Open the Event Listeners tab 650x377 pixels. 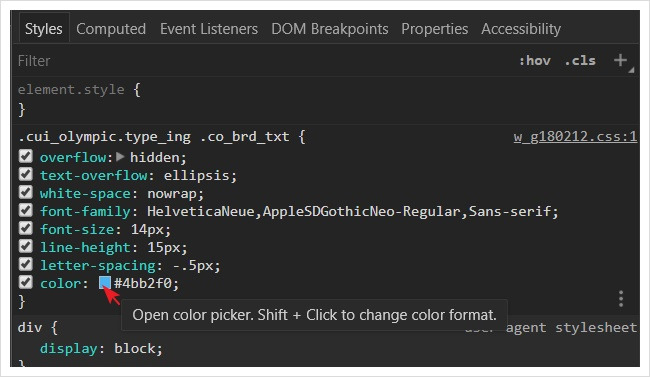pyautogui.click(x=209, y=29)
